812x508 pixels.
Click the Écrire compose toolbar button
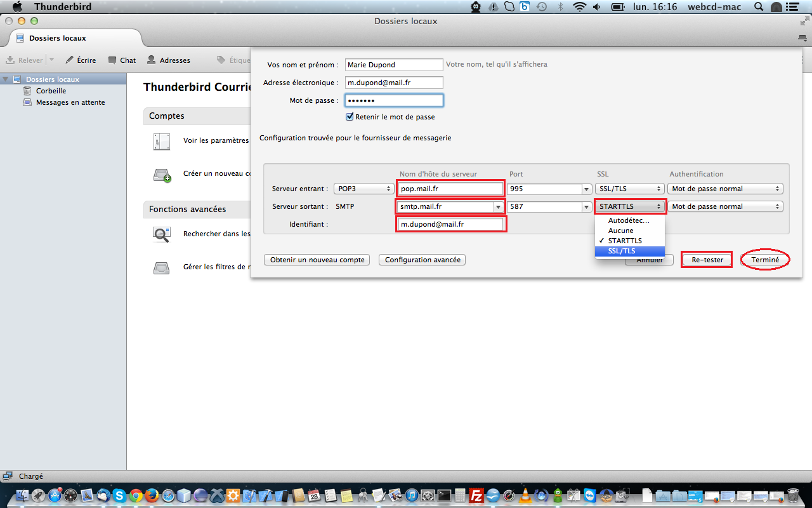point(81,60)
